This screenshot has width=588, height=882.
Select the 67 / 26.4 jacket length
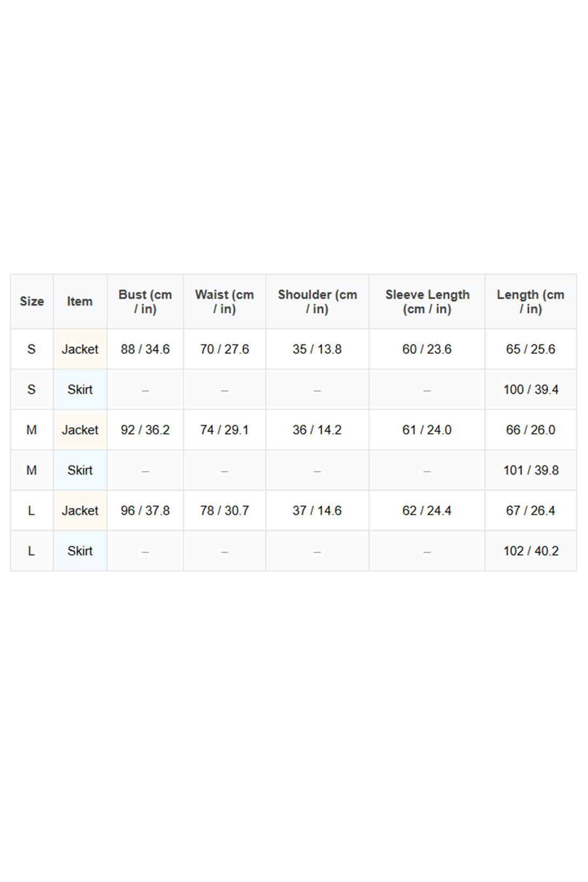click(x=531, y=511)
